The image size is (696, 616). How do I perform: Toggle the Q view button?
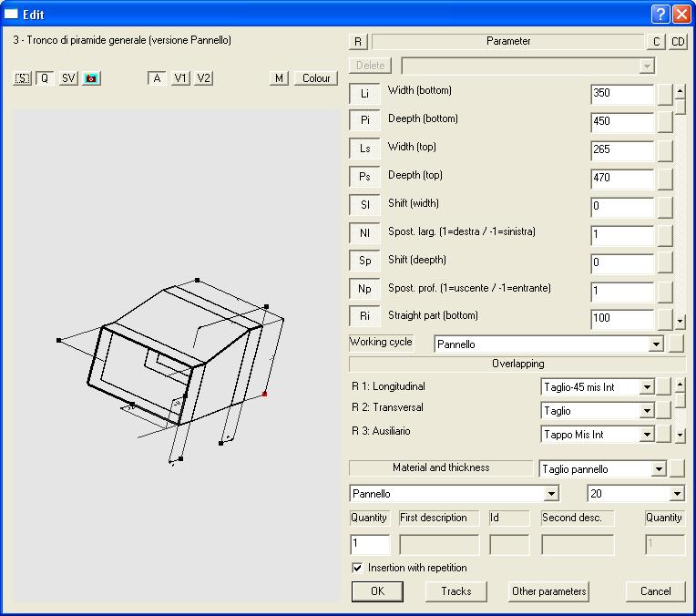(x=45, y=78)
